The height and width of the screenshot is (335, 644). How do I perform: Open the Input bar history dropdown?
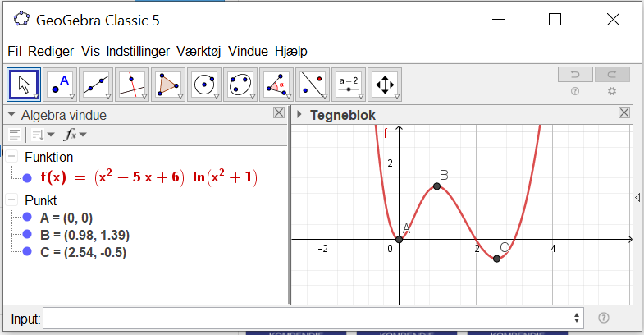[x=577, y=318]
